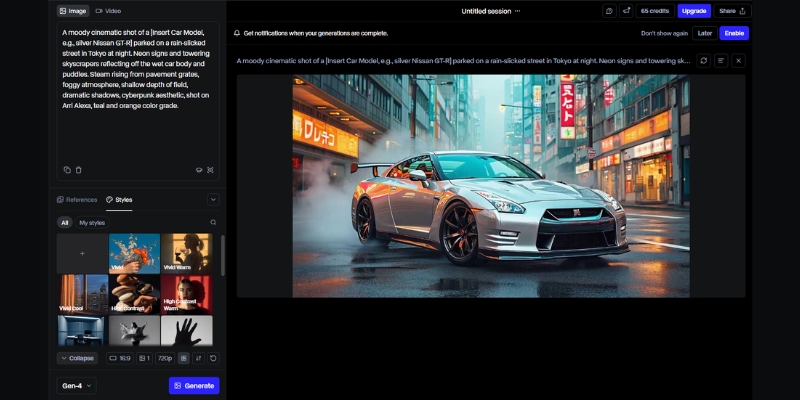The image size is (800, 400).
Task: Click the expand-frame icon below the prompt
Action: click(x=210, y=170)
